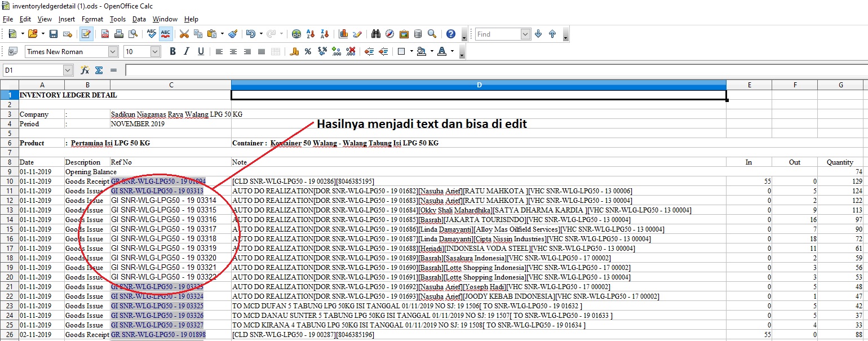Click the Zoom magnifier icon

[432, 34]
